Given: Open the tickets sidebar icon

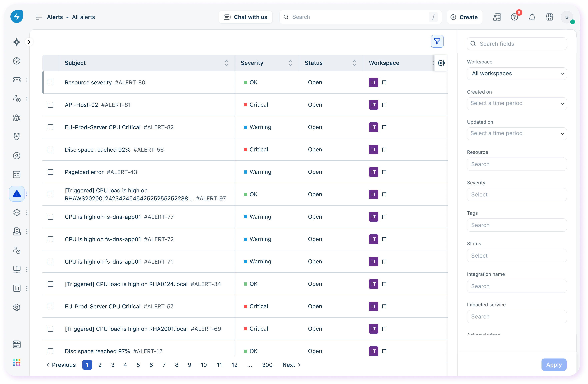Looking at the screenshot, I should coord(17,80).
